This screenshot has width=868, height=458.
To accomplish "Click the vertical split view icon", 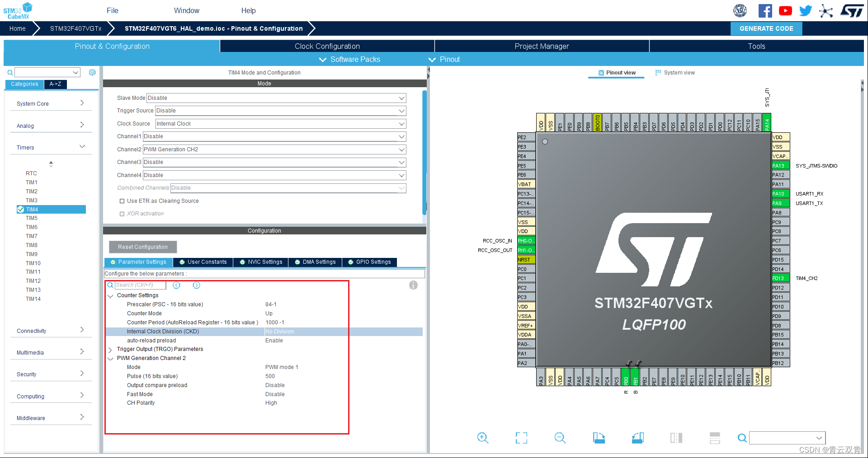I will 676,438.
